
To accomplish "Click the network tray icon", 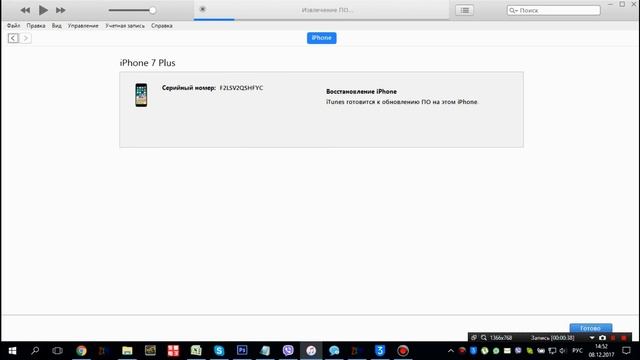I will click(552, 351).
